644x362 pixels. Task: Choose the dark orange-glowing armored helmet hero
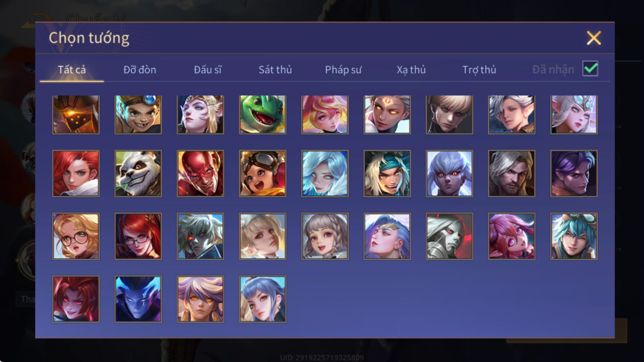click(x=76, y=114)
